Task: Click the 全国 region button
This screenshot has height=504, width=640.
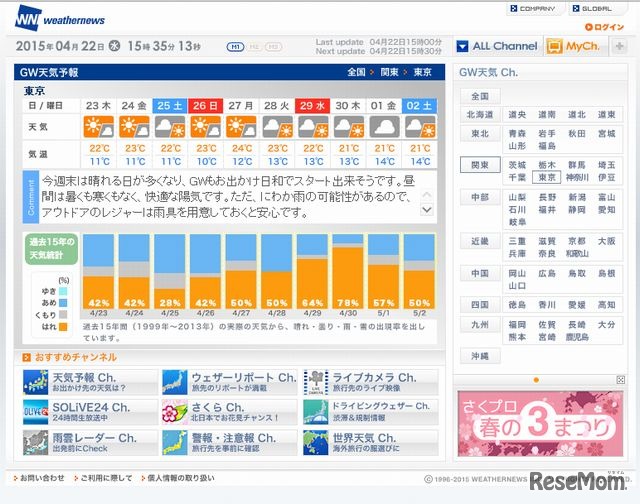Action: tap(480, 96)
